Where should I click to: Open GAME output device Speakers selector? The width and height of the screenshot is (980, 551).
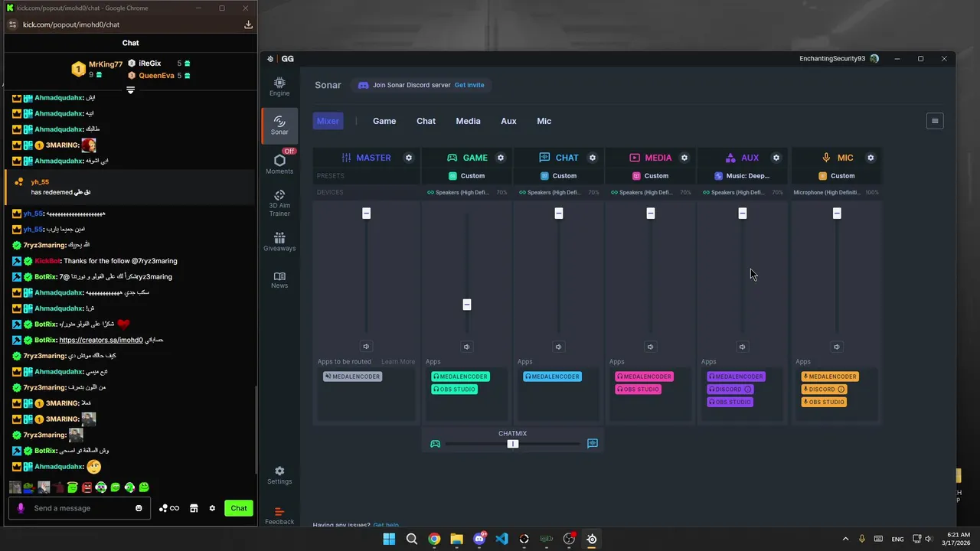tap(467, 193)
